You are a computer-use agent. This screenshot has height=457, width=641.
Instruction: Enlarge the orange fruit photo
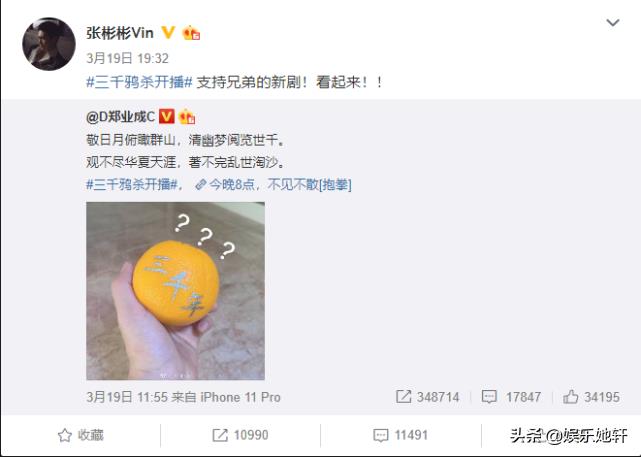tap(175, 291)
